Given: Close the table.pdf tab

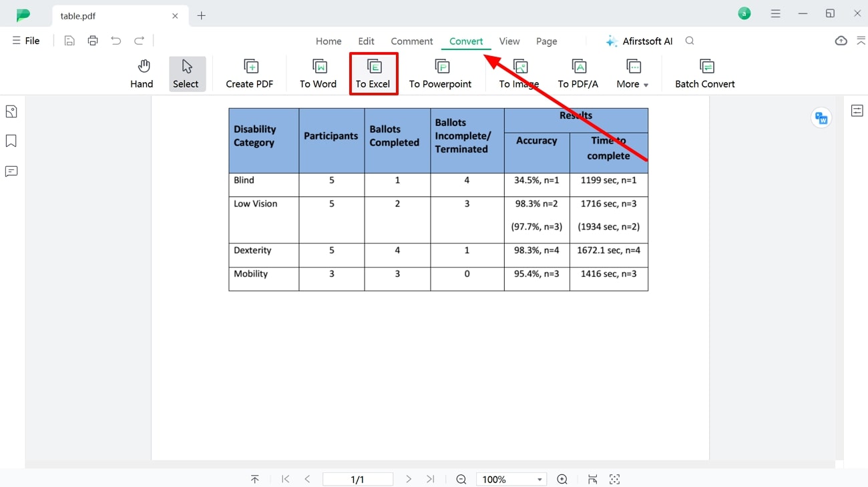Looking at the screenshot, I should click(x=175, y=15).
